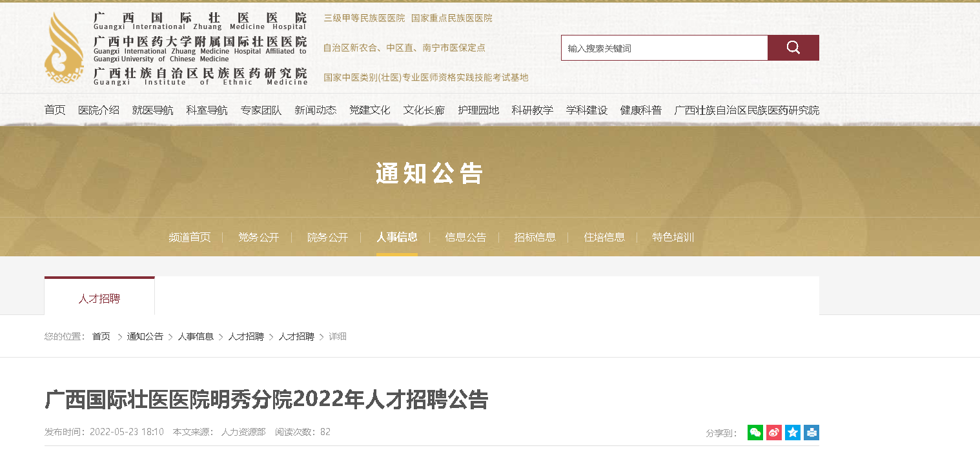Viewport: 980px width, 459px height.
Task: Open 就医导航 menu
Action: tap(153, 110)
